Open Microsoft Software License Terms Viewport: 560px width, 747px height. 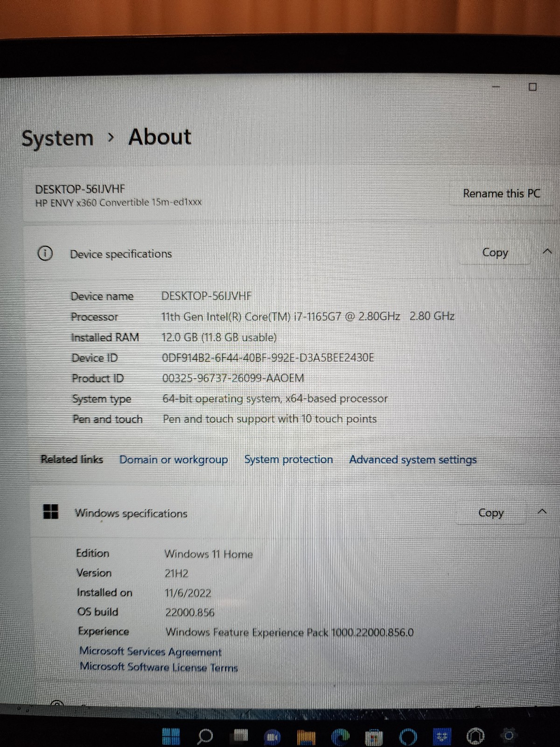click(x=159, y=667)
